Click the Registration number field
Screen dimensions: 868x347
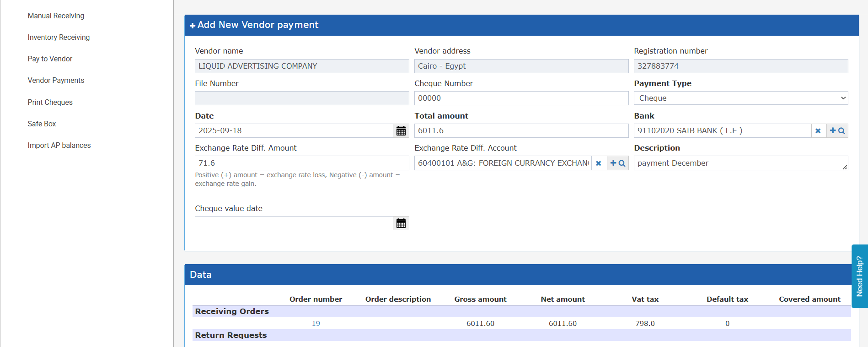click(x=741, y=66)
